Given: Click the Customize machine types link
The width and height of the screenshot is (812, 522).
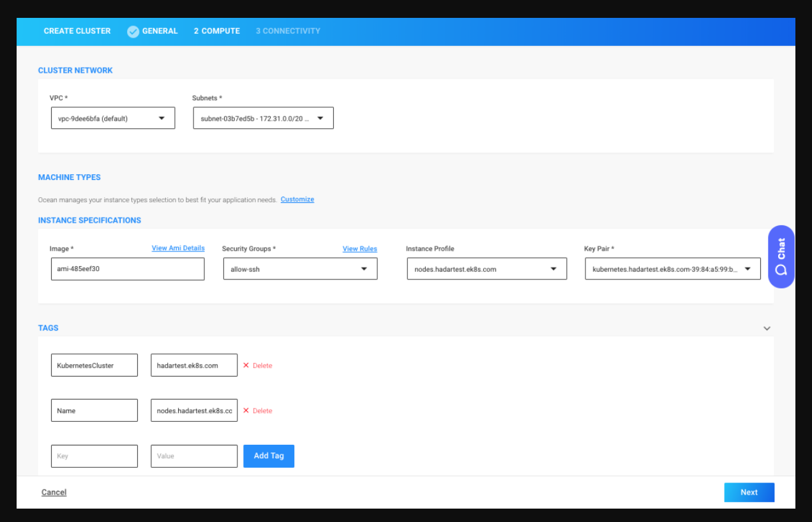Looking at the screenshot, I should pos(297,200).
